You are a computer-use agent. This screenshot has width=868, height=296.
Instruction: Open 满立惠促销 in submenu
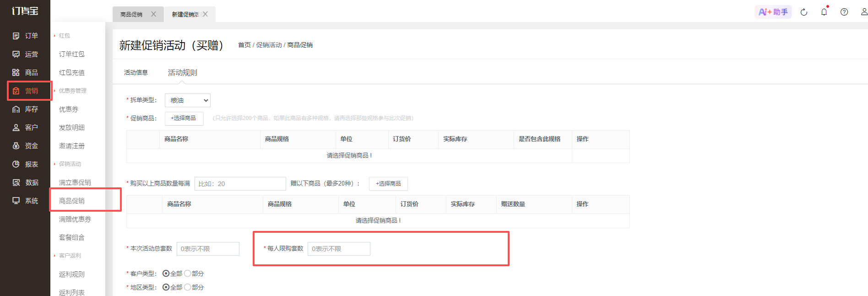[x=75, y=182]
